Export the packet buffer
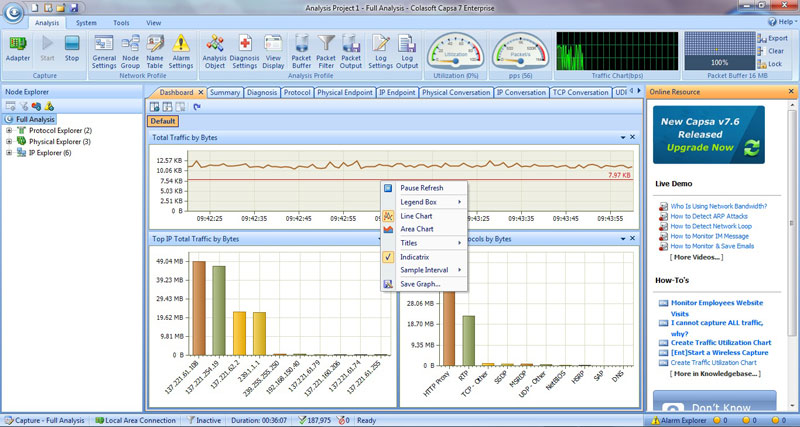The height and width of the screenshot is (427, 800). [772, 38]
